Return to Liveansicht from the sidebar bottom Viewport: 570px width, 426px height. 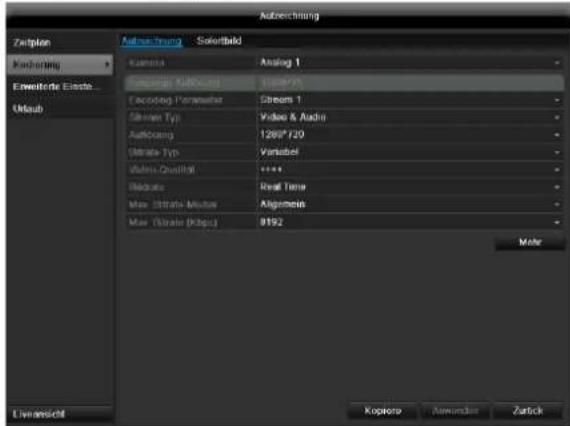[60, 414]
